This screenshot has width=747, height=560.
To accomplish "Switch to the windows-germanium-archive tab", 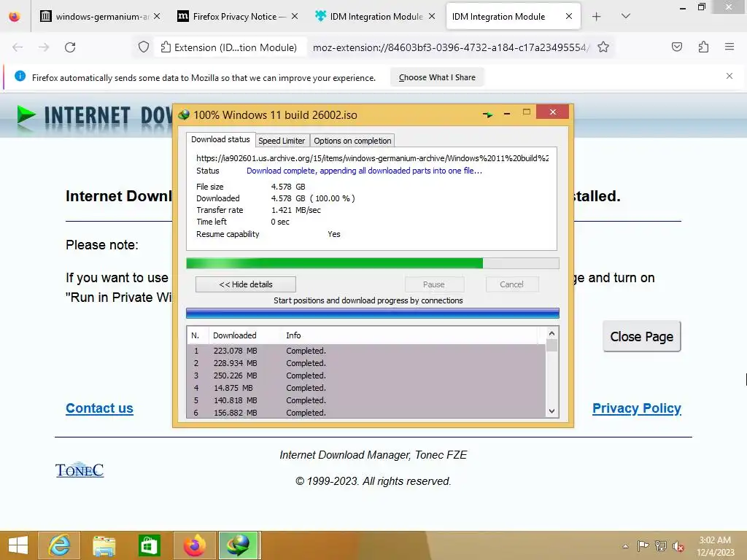I will [99, 17].
